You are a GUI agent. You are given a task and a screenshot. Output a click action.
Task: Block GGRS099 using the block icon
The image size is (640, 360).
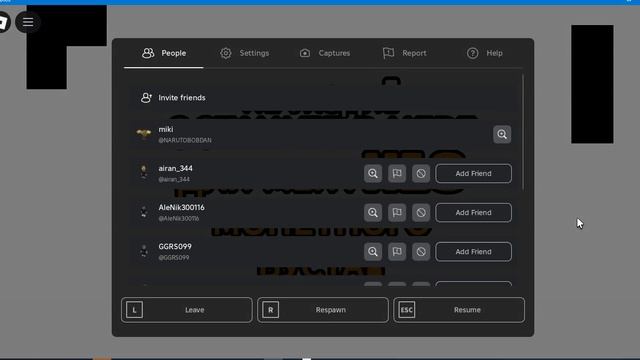[421, 252]
